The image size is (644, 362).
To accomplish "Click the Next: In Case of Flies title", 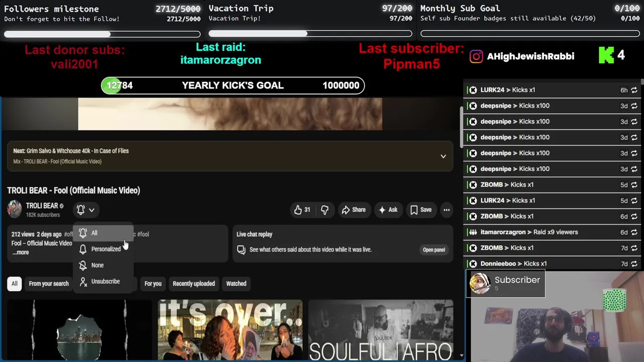I will click(x=71, y=151).
